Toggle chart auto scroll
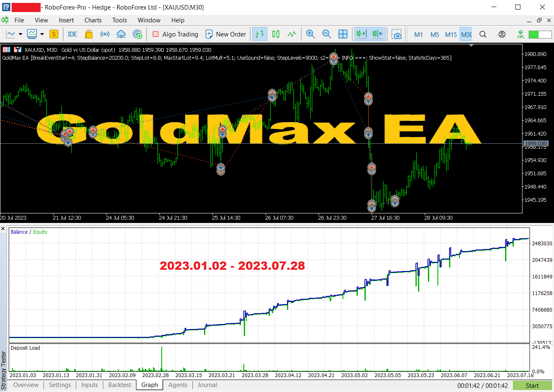Screen dimensions: 554x392 (362, 34)
